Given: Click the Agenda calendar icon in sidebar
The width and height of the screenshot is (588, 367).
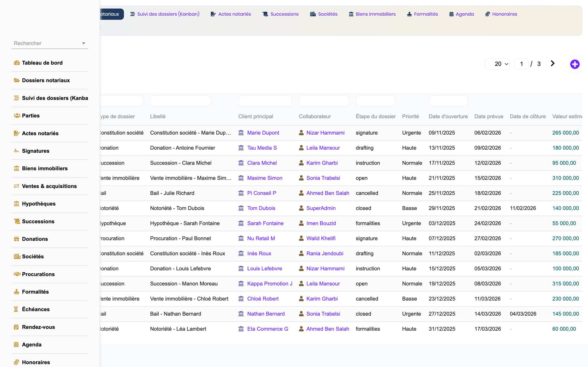Looking at the screenshot, I should (x=16, y=344).
